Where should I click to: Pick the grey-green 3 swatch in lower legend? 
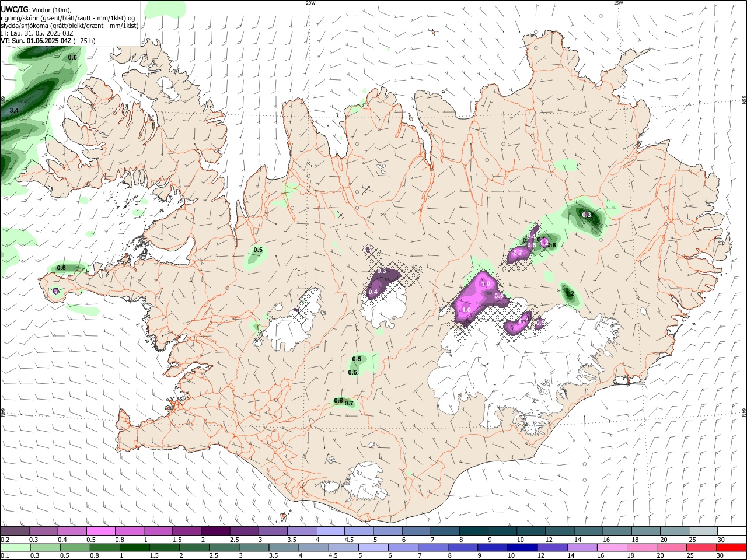click(254, 548)
